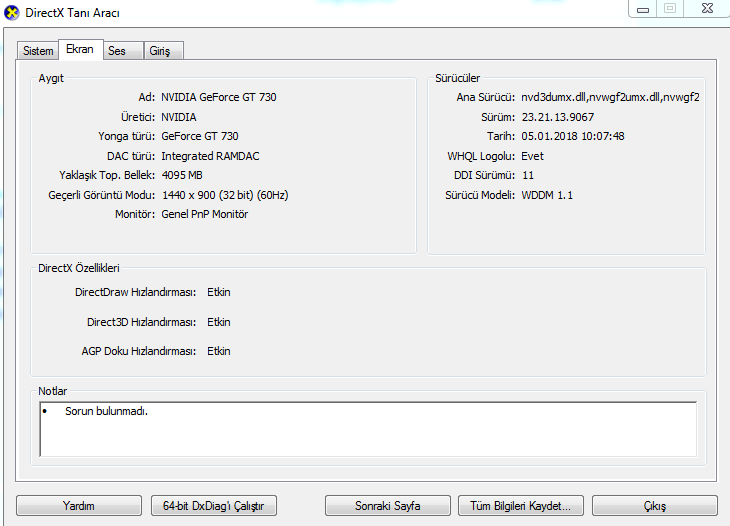Click the memory value 4095 MB
Image resolution: width=730 pixels, height=526 pixels.
pyautogui.click(x=182, y=175)
